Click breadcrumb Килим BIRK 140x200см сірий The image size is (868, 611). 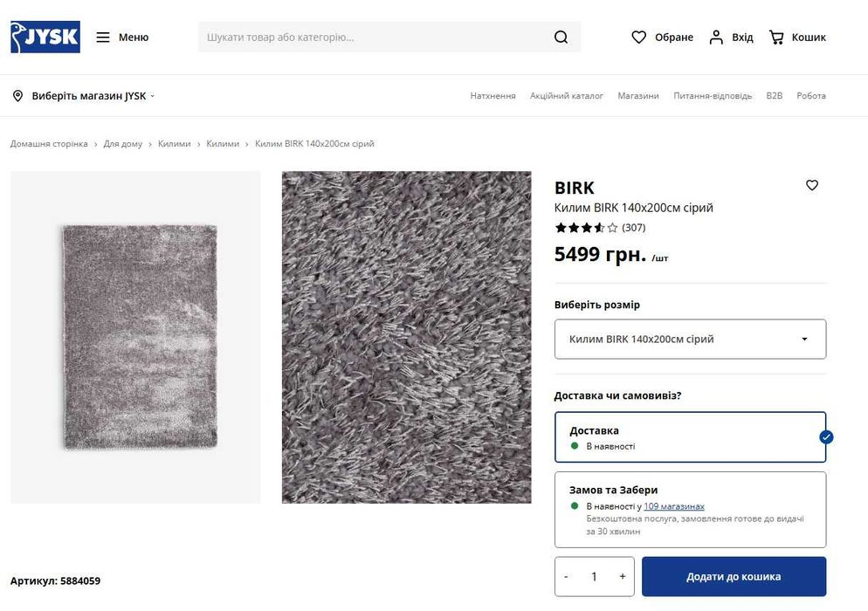314,144
